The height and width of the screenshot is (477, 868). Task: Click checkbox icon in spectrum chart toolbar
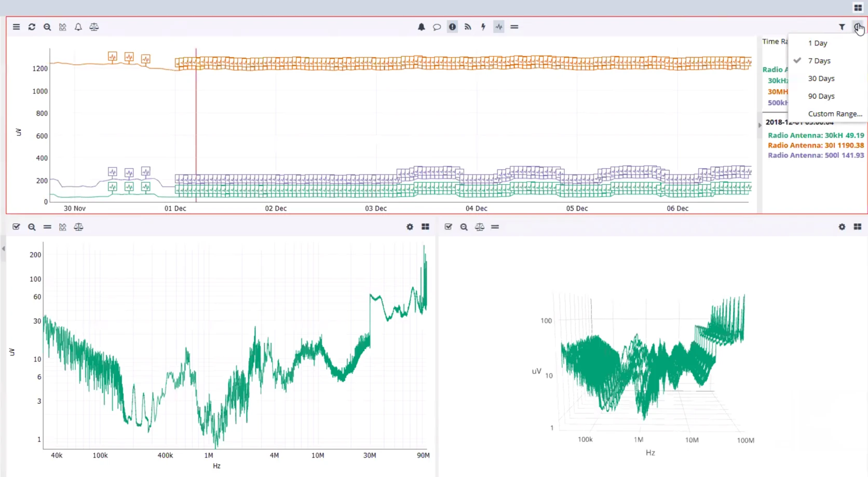[x=17, y=227]
